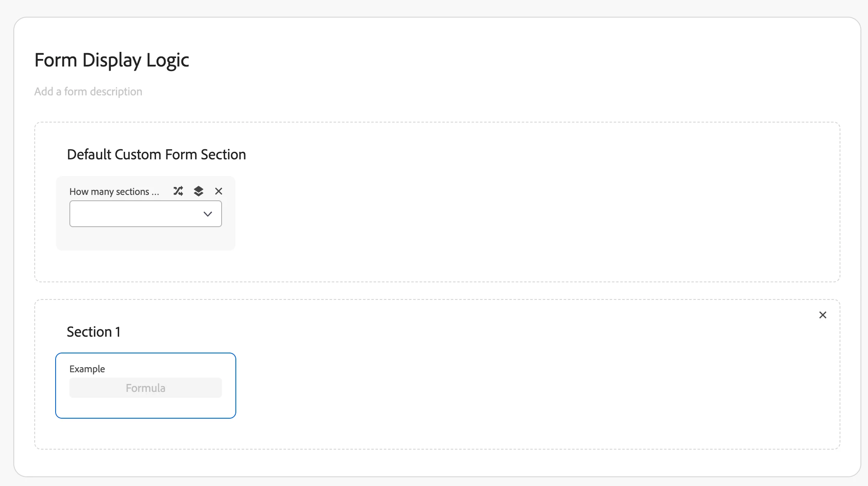
Task: Click blank area below the Formula box
Action: [x=146, y=408]
